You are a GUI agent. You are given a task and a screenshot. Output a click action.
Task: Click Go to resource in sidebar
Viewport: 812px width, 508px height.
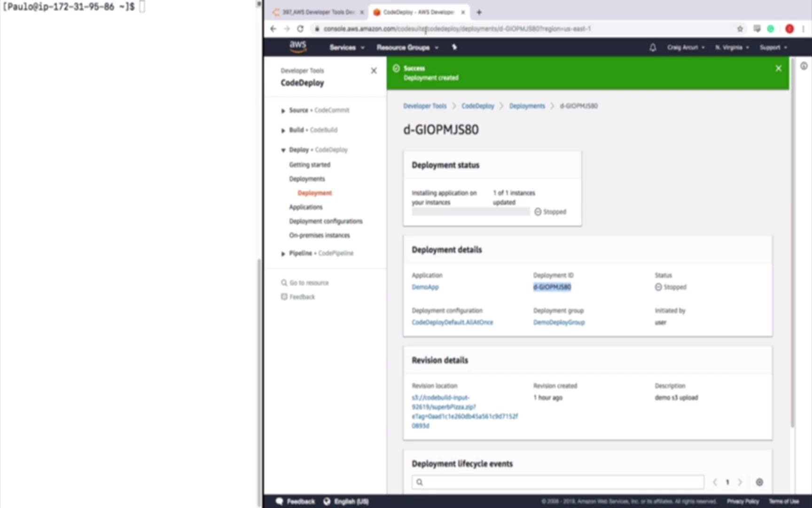309,283
